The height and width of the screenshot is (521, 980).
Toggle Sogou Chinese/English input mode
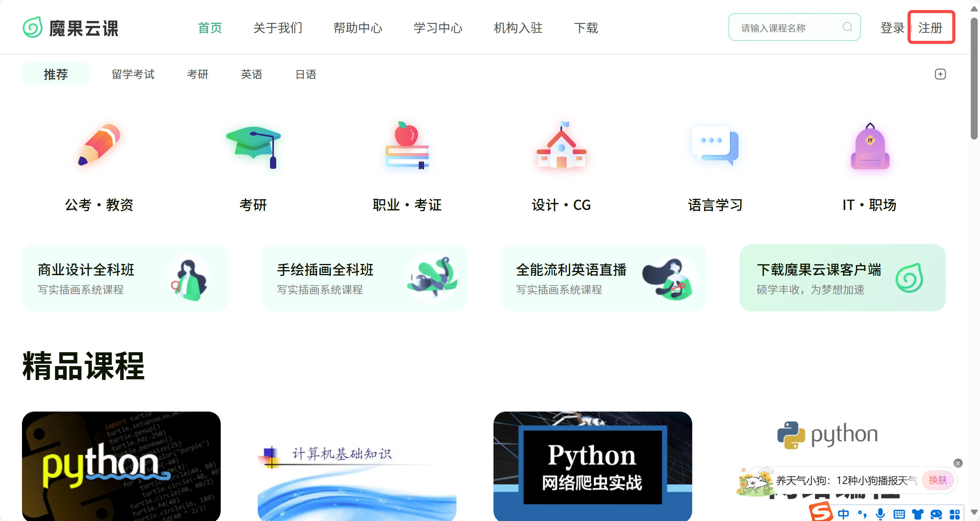click(843, 514)
